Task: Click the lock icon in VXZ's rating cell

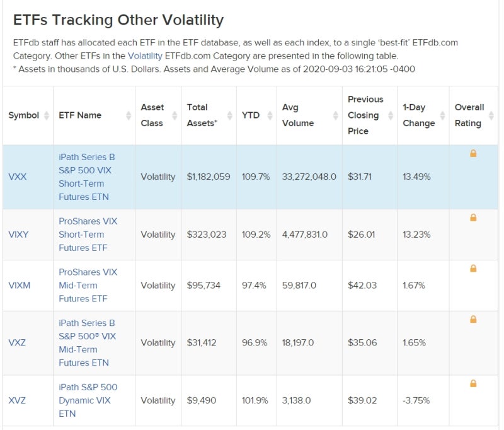Action: pos(473,317)
